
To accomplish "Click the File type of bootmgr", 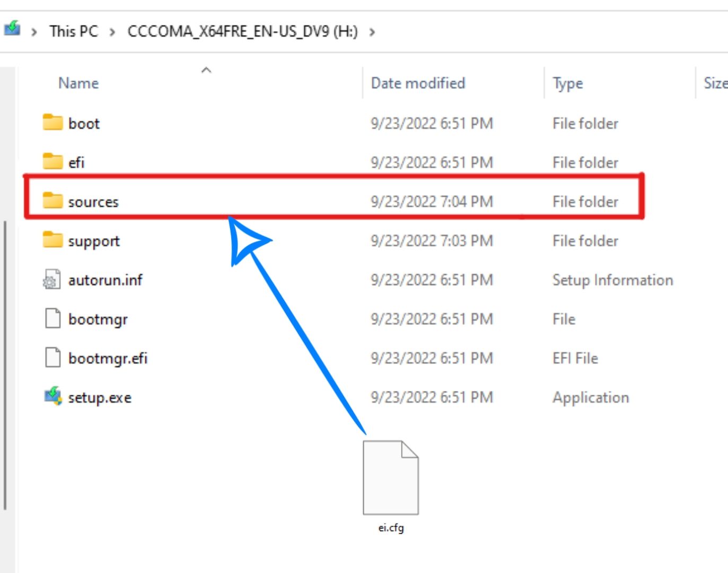I will 564,319.
